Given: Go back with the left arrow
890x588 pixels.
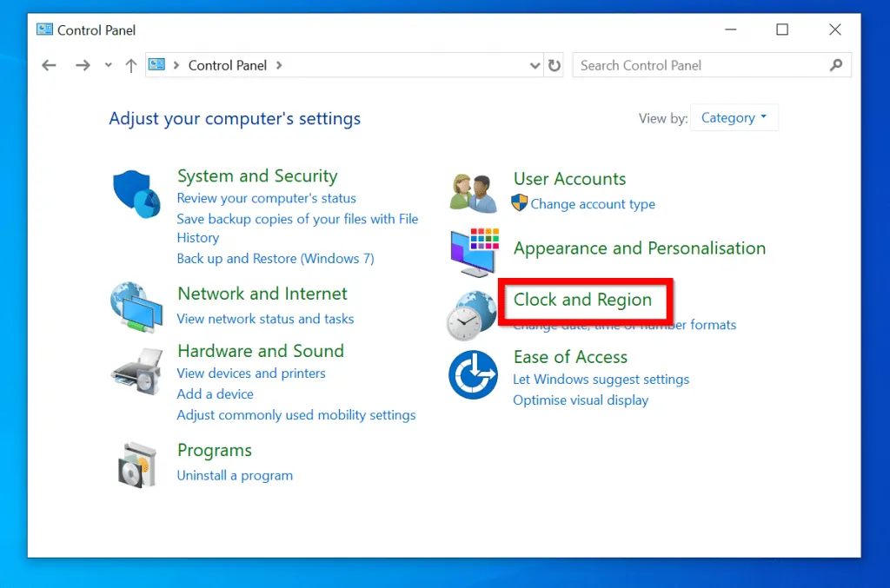Looking at the screenshot, I should tap(49, 66).
